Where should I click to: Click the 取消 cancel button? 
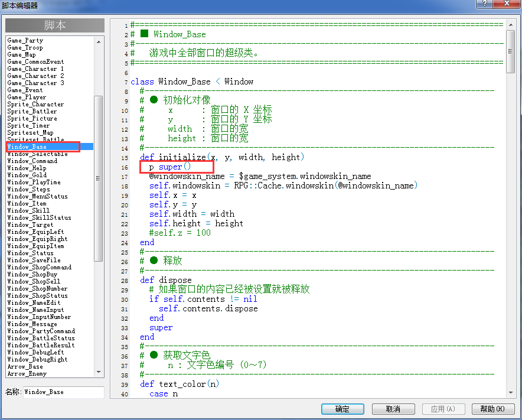click(x=393, y=409)
